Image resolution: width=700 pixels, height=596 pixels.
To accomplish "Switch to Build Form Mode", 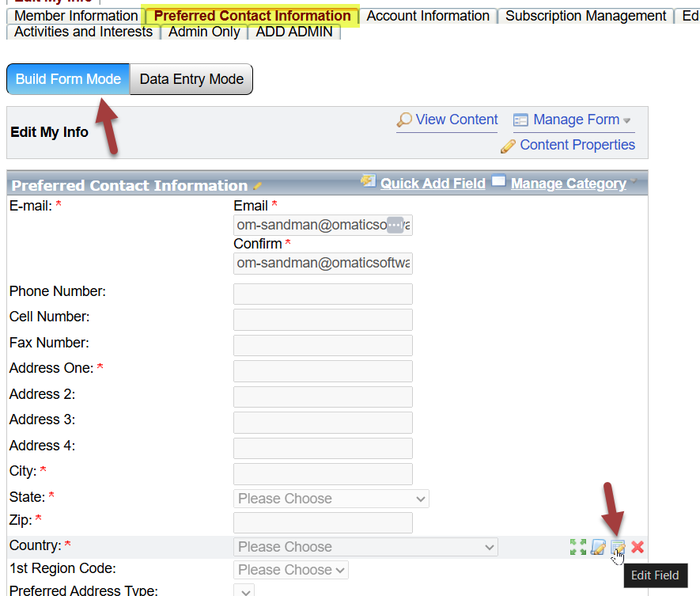I will (68, 79).
